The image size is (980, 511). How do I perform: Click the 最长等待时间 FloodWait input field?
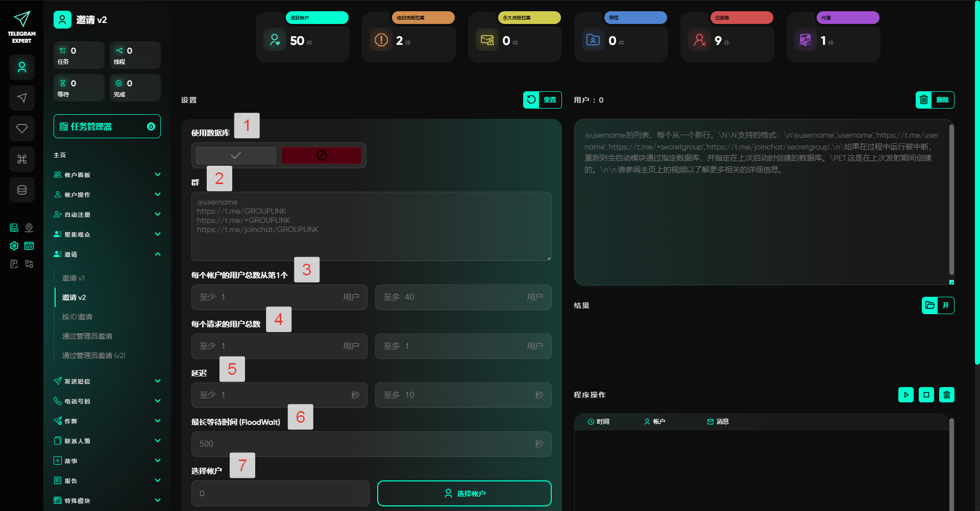tap(362, 444)
